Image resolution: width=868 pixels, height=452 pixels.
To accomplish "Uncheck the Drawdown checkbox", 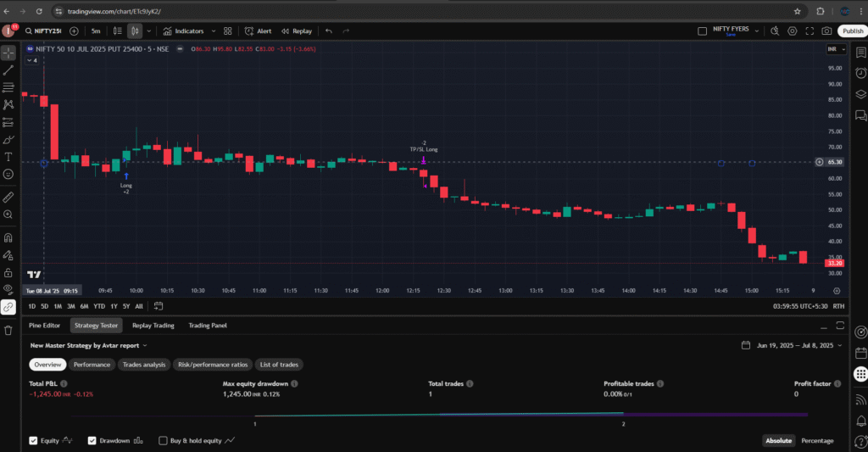I will coord(92,441).
